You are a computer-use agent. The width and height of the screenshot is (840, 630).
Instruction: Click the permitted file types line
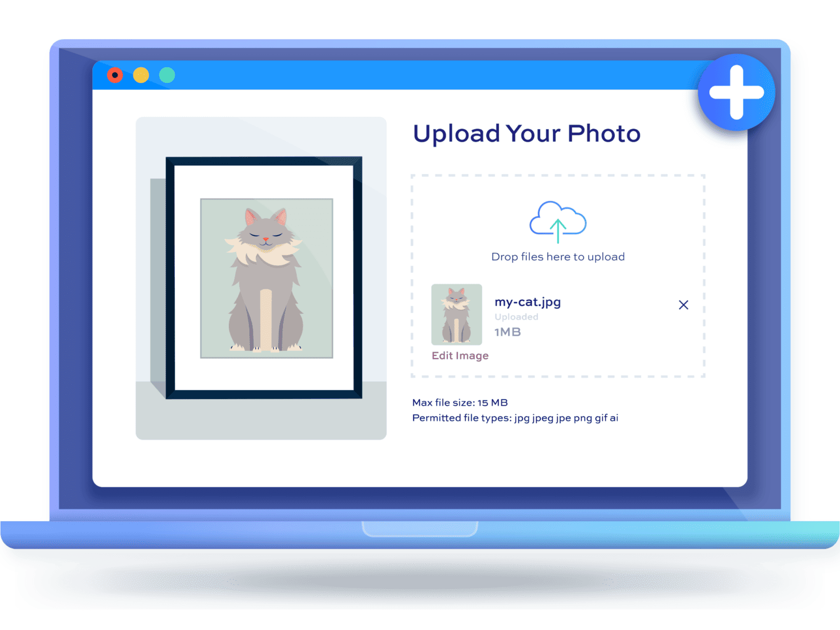[516, 418]
